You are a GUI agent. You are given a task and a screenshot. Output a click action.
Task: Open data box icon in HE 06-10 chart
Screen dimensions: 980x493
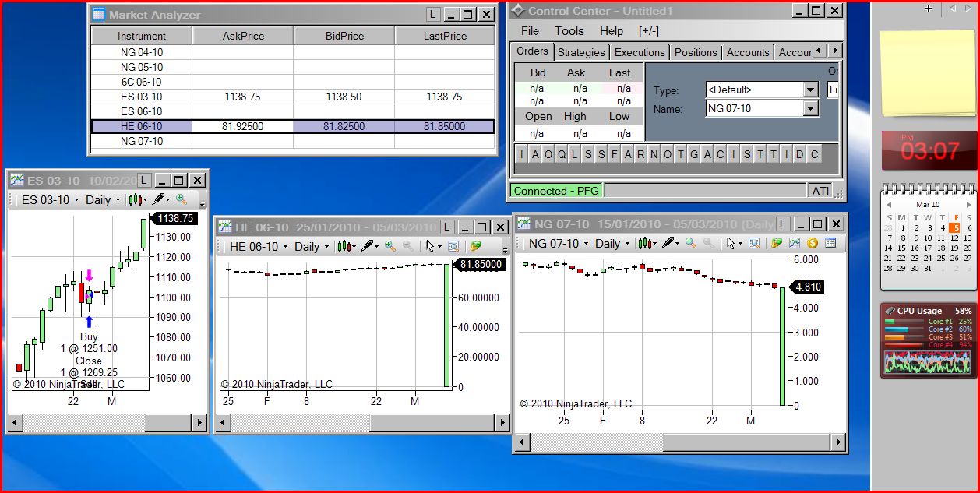click(x=453, y=246)
